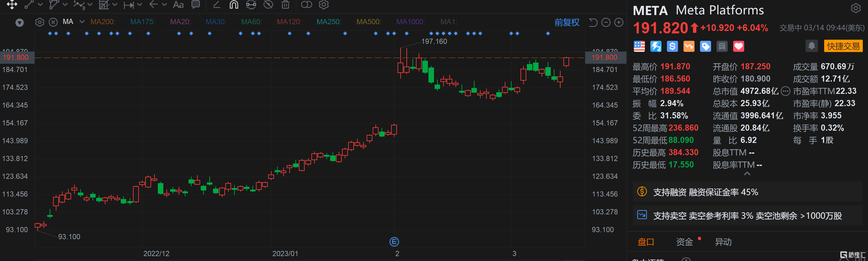Click the orange short-selling trend icon
Viewport: 868px width, 261px height.
coord(689,47)
